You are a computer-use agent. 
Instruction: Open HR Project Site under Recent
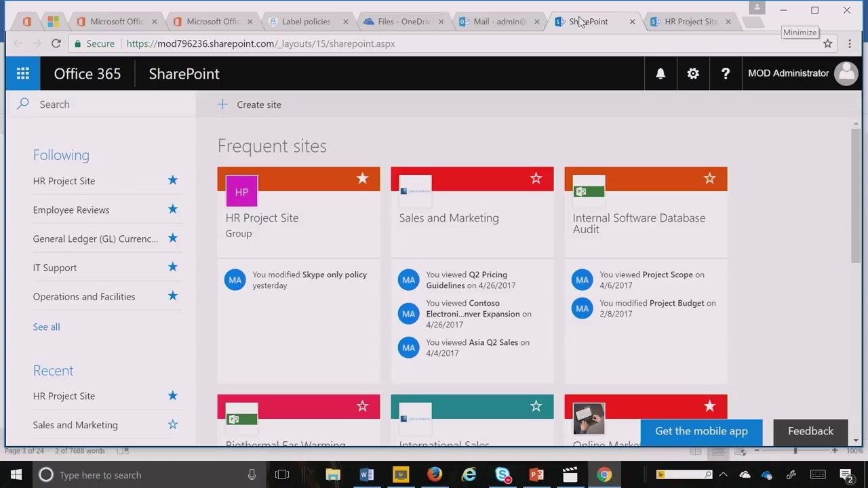pyautogui.click(x=64, y=396)
